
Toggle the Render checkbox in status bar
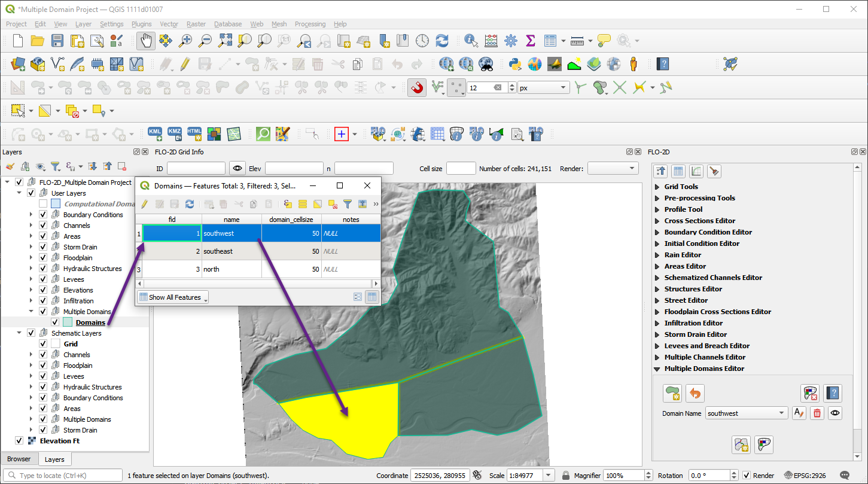(746, 476)
